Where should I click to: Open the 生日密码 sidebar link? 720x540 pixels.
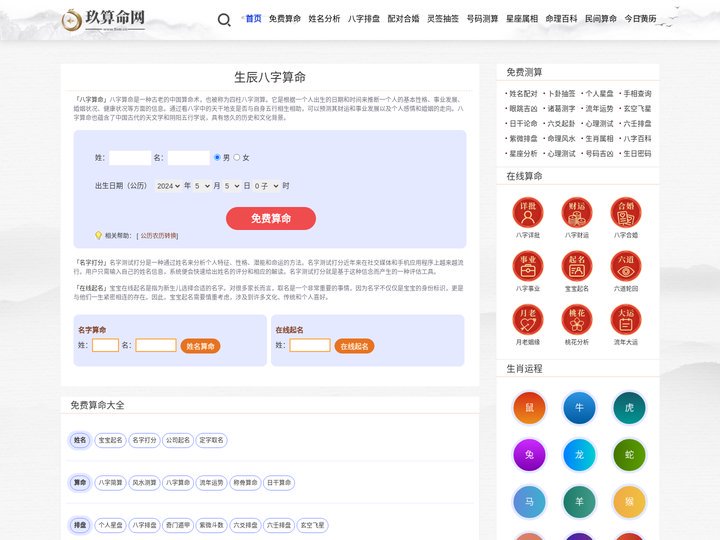[x=637, y=154]
